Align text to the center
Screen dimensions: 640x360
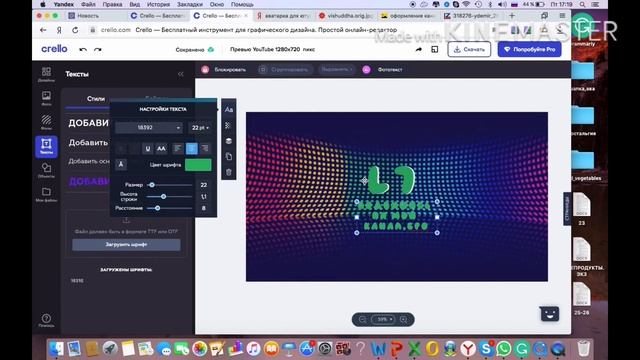(x=191, y=149)
